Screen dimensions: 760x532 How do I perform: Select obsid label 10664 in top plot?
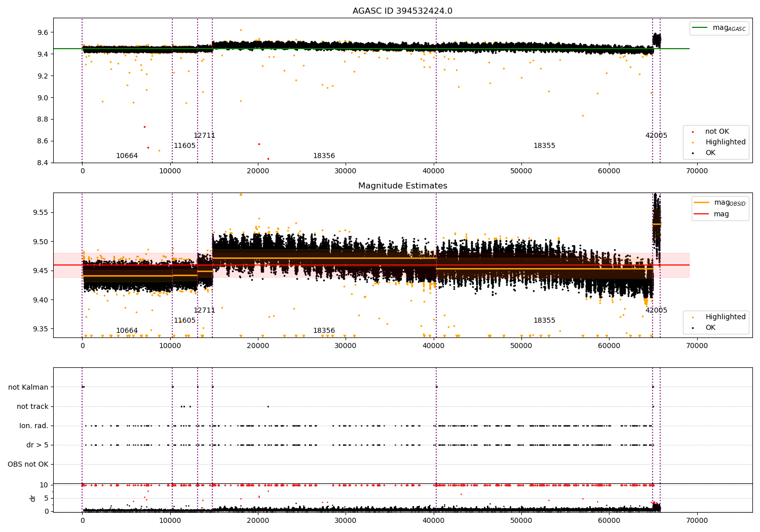127,156
